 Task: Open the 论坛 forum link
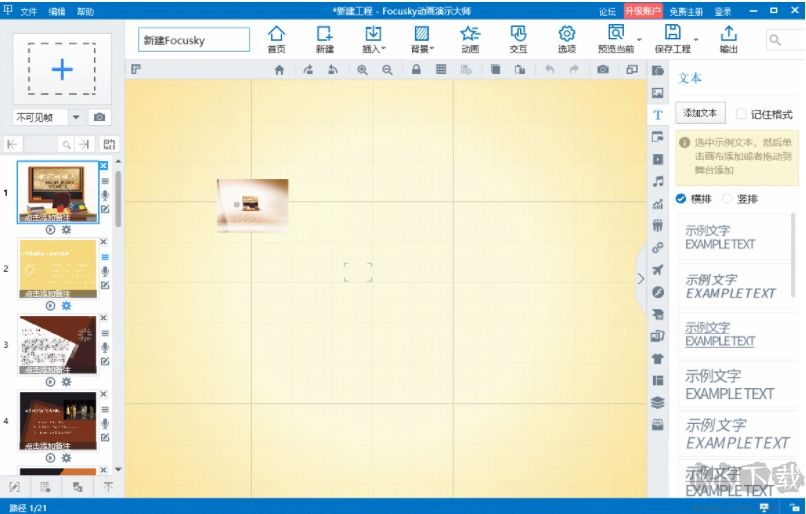pyautogui.click(x=607, y=11)
